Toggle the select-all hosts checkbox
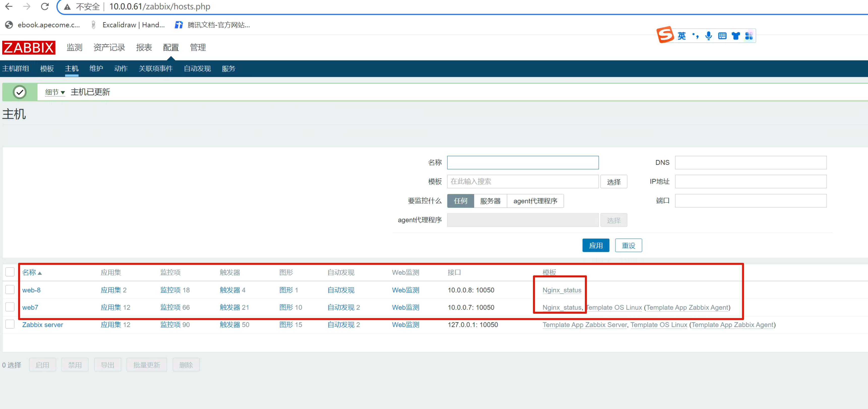The width and height of the screenshot is (868, 409). pyautogui.click(x=10, y=272)
